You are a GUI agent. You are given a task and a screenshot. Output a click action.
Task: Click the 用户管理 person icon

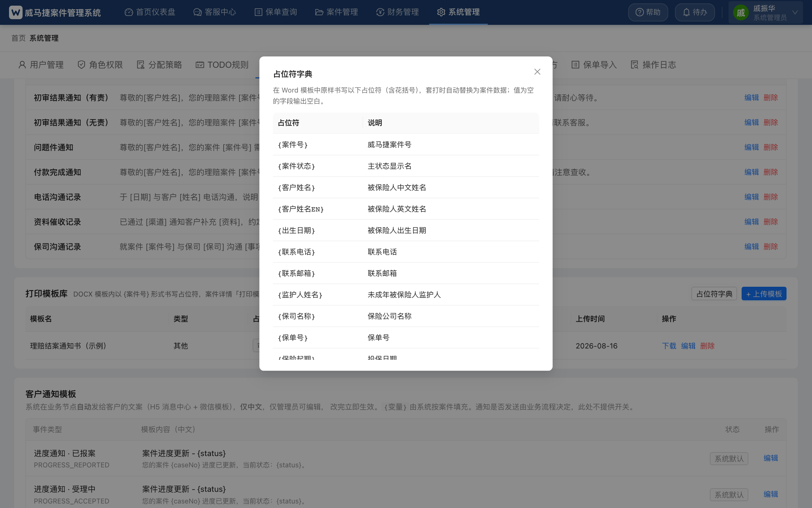tap(22, 65)
